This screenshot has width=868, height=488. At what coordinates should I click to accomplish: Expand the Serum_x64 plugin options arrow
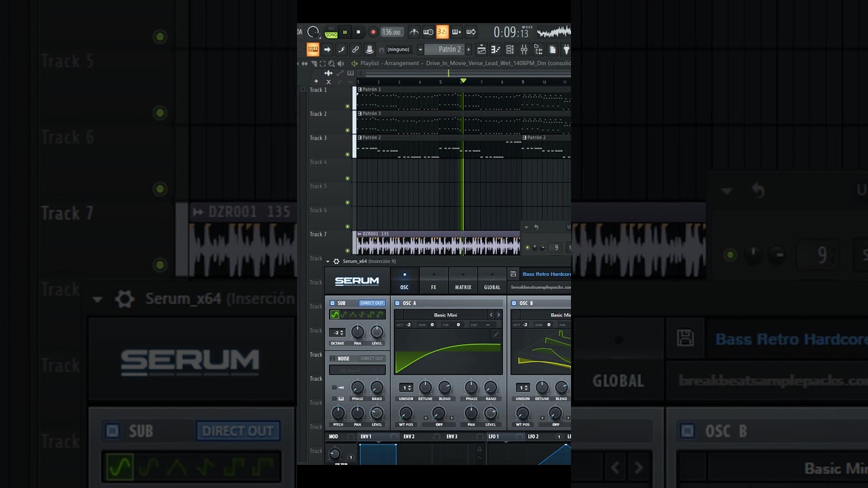point(328,261)
